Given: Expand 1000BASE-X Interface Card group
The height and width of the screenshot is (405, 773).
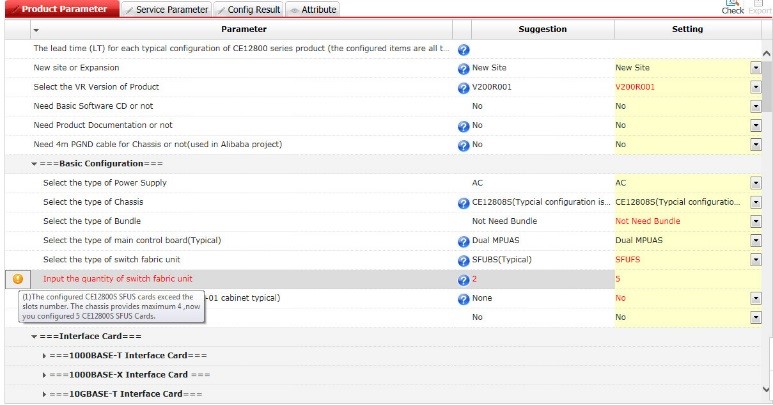Looking at the screenshot, I should pyautogui.click(x=44, y=375).
